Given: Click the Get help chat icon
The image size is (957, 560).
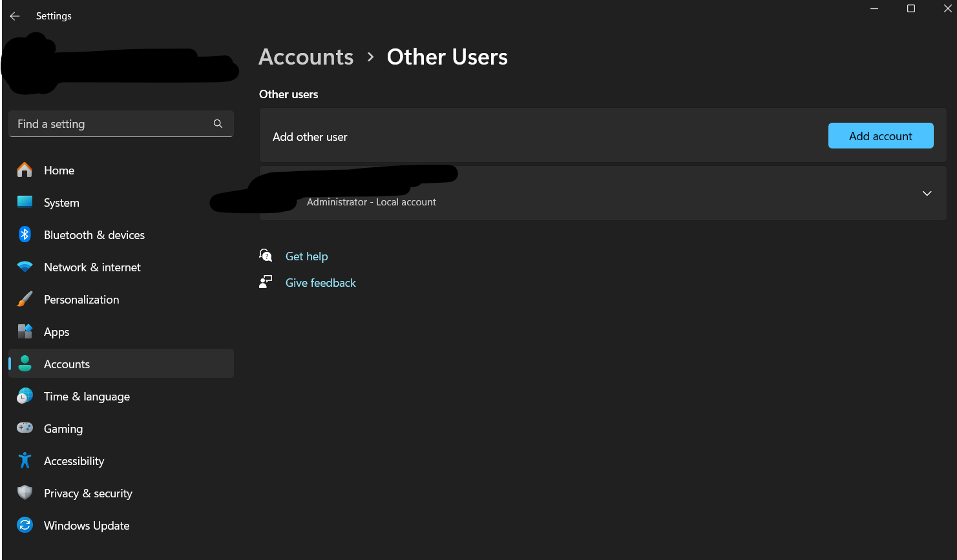Looking at the screenshot, I should pos(266,256).
